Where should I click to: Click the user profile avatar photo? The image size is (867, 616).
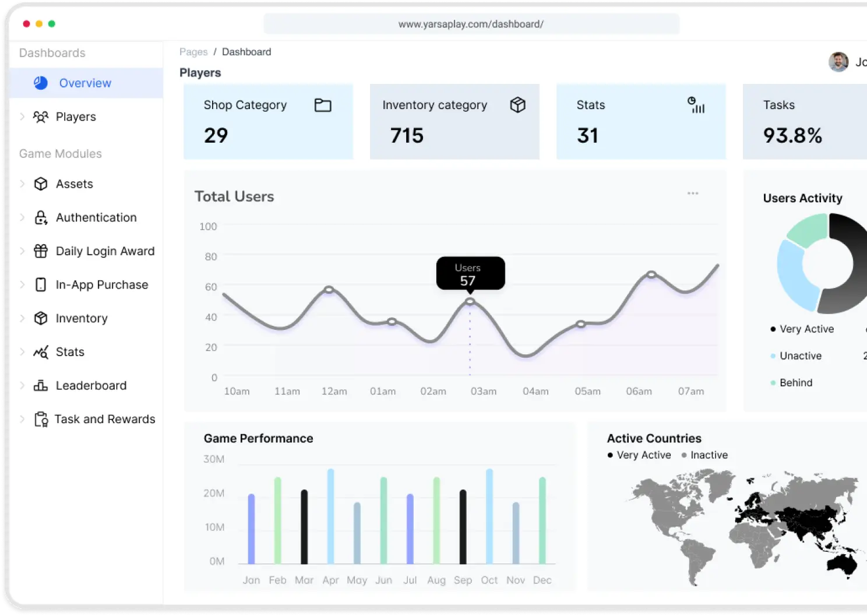(838, 62)
